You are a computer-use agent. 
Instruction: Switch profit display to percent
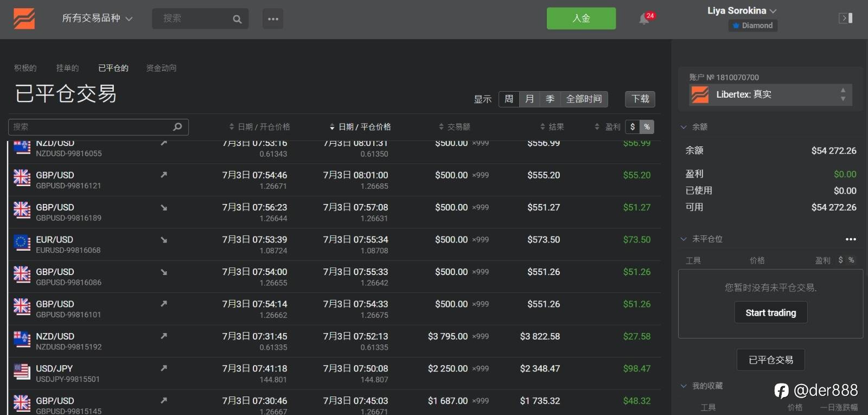[647, 127]
